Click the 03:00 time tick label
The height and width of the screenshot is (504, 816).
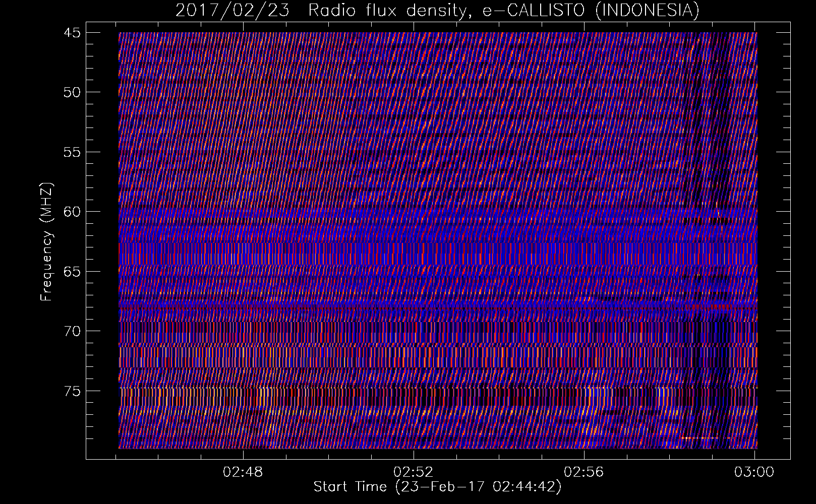point(754,472)
